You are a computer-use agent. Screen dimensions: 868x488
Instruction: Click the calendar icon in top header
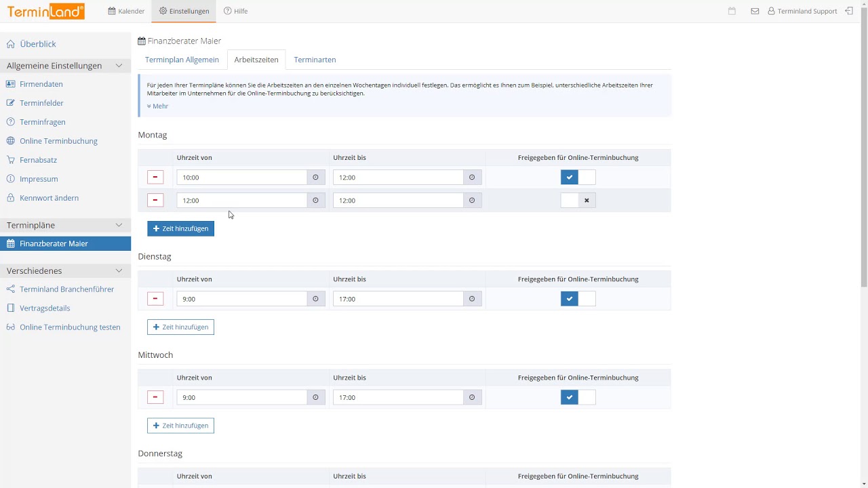tap(732, 11)
